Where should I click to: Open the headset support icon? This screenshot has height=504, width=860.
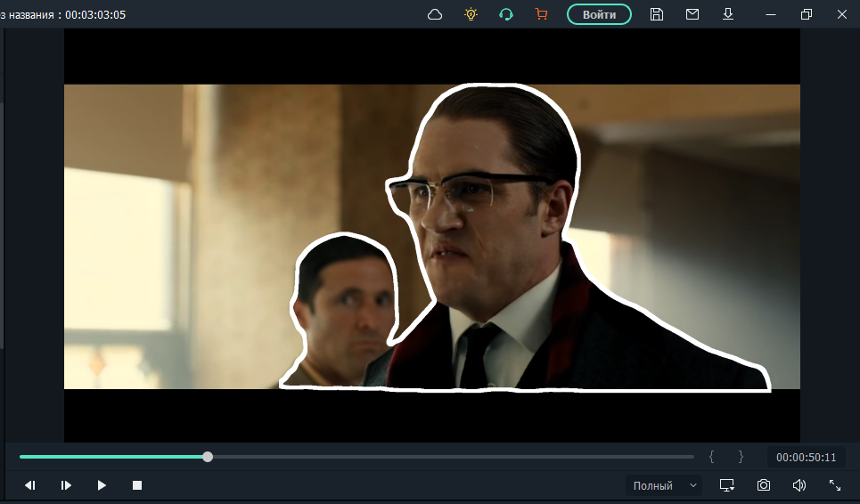505,14
